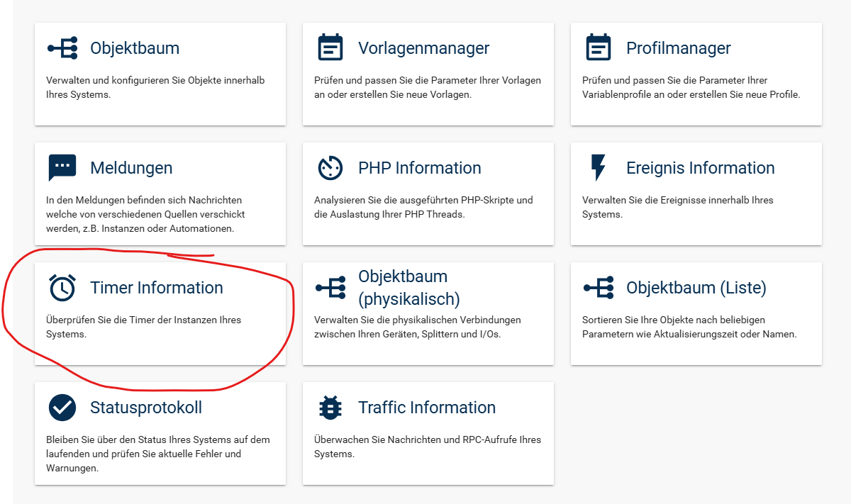Click the Objektbaum (Liste) tree icon
The image size is (851, 504).
[x=598, y=288]
